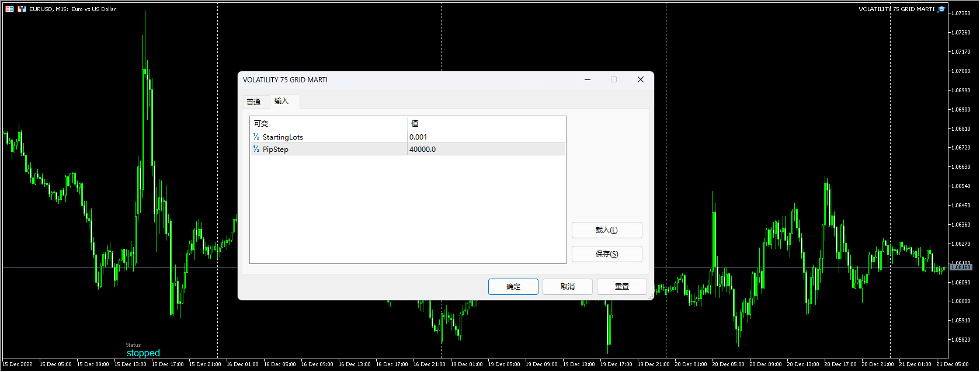Image resolution: width=980 pixels, height=372 pixels.
Task: Click the VOLATILITY 75 GRID MARTI chart label
Action: click(x=896, y=9)
